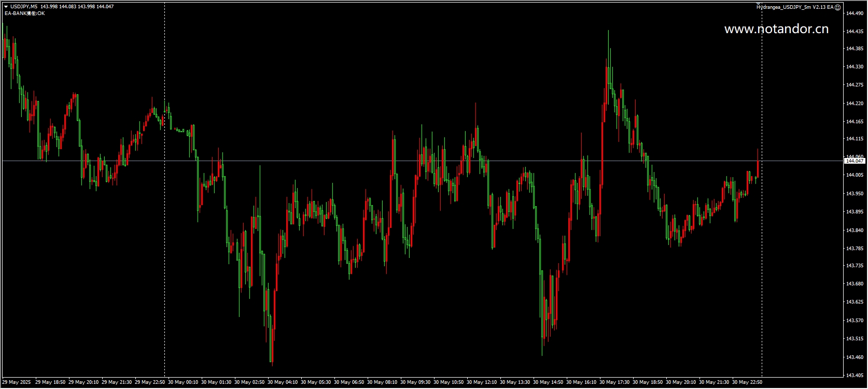Click the 30 May 01:30 time label
This screenshot has width=868, height=389.
tap(216, 382)
